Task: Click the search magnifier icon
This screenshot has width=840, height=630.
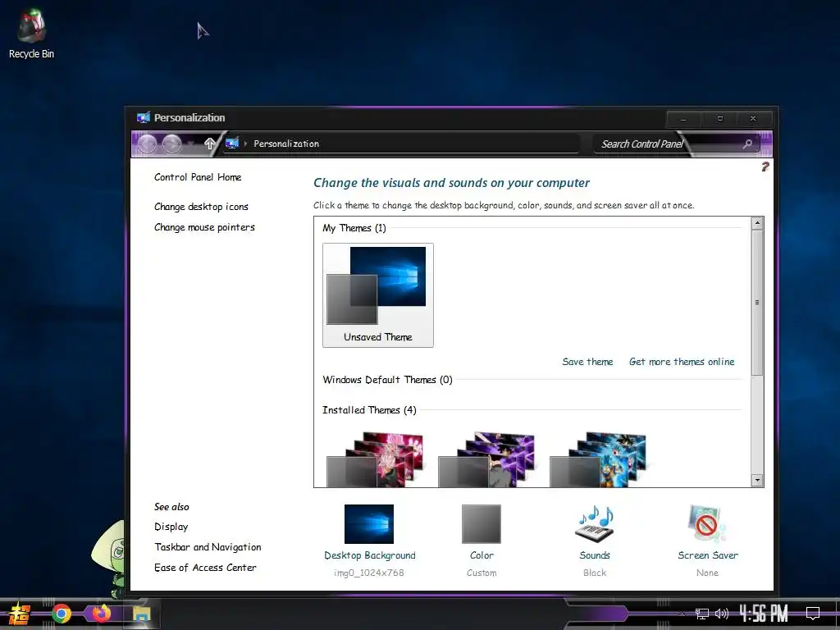Action: 747,144
